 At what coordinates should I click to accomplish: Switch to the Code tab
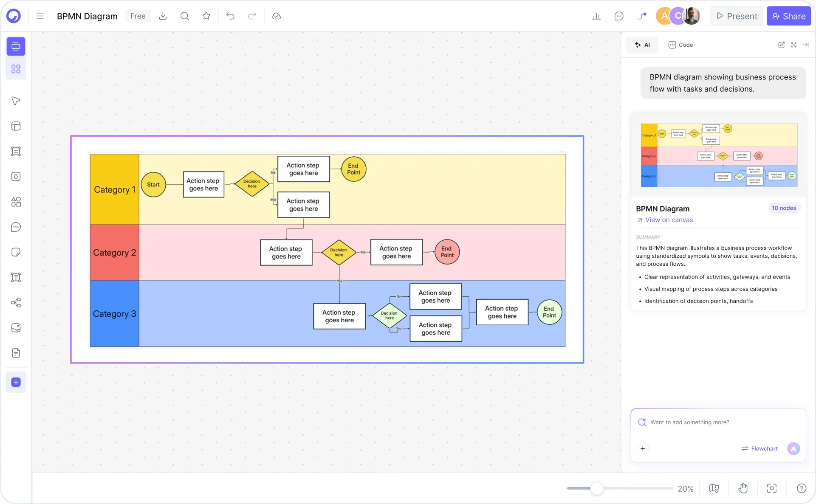point(680,45)
